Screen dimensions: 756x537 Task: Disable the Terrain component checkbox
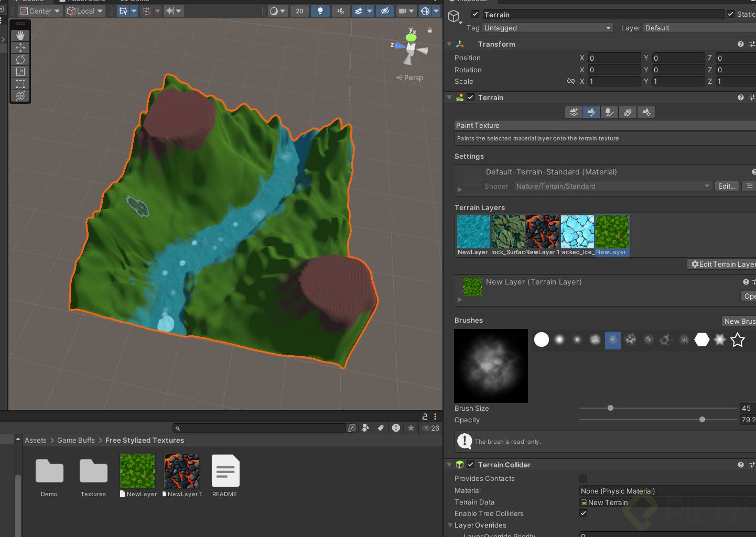click(x=471, y=97)
